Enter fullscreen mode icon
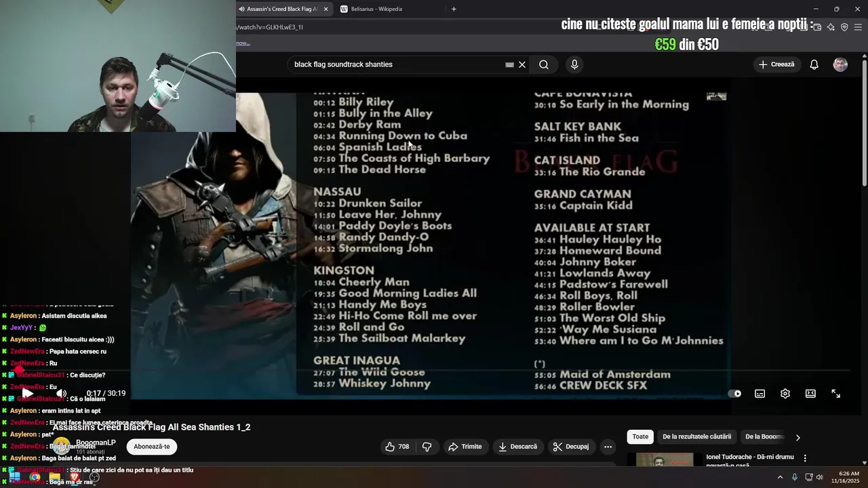The image size is (868, 488). point(836,394)
